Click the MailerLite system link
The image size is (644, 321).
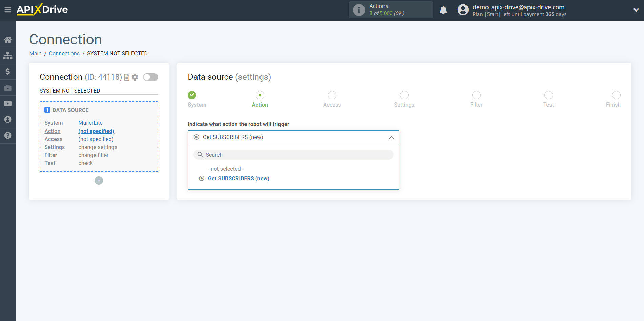coord(90,123)
